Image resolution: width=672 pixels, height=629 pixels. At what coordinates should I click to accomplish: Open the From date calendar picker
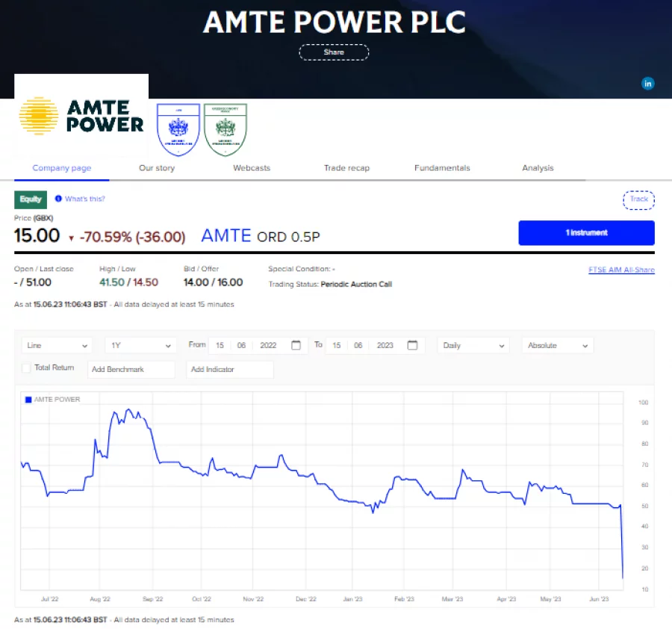point(296,345)
